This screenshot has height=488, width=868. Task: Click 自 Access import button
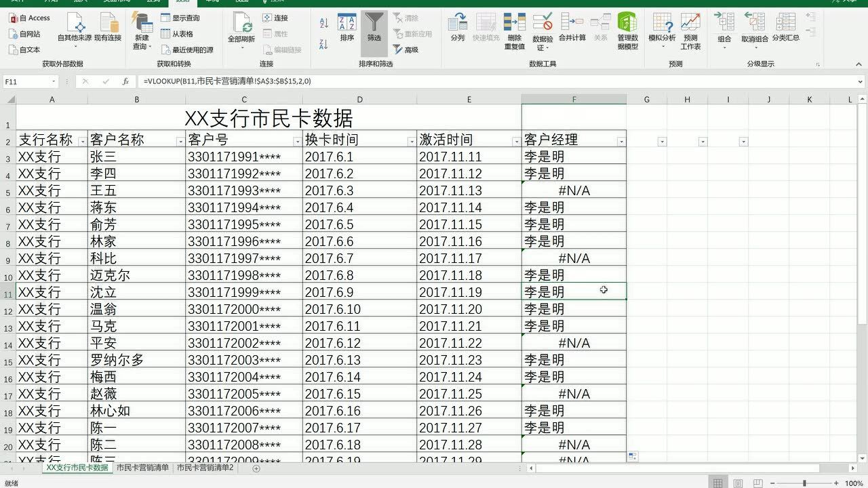pyautogui.click(x=31, y=18)
